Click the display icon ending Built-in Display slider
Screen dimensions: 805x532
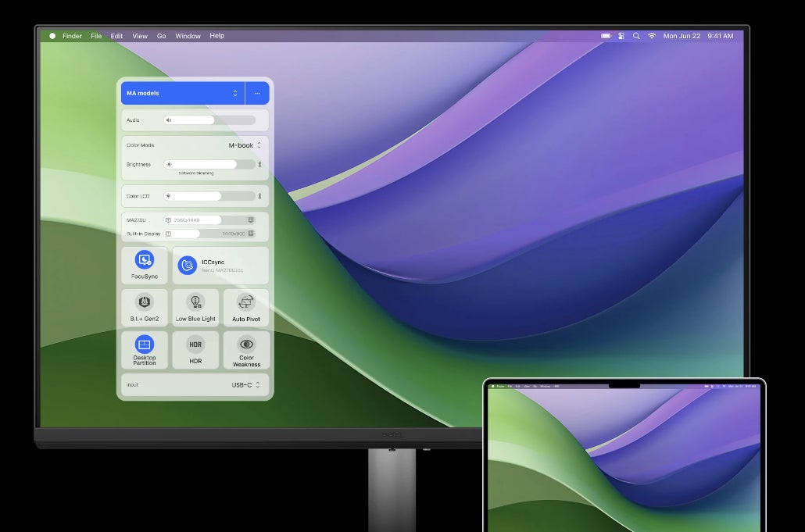coord(251,234)
